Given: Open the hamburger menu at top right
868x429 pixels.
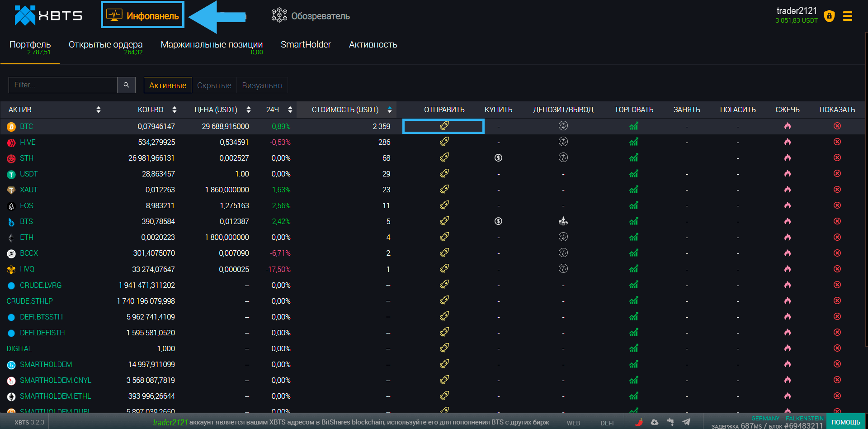Looking at the screenshot, I should click(x=848, y=16).
